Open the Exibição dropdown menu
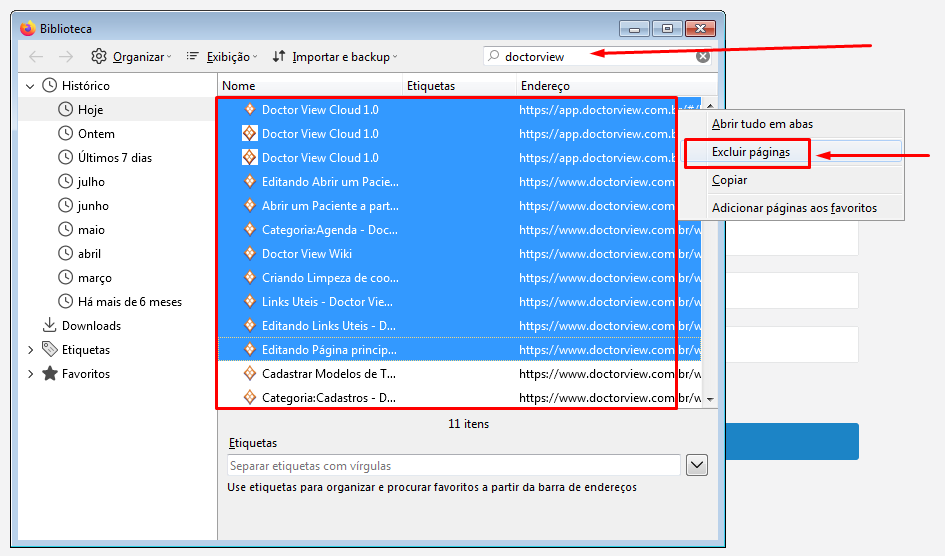The height and width of the screenshot is (556, 945). (222, 57)
